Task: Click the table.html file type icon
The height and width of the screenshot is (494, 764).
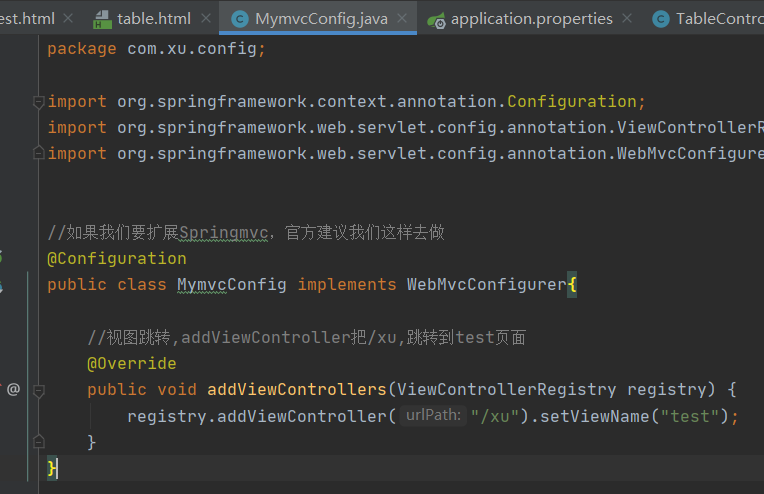Action: point(102,19)
